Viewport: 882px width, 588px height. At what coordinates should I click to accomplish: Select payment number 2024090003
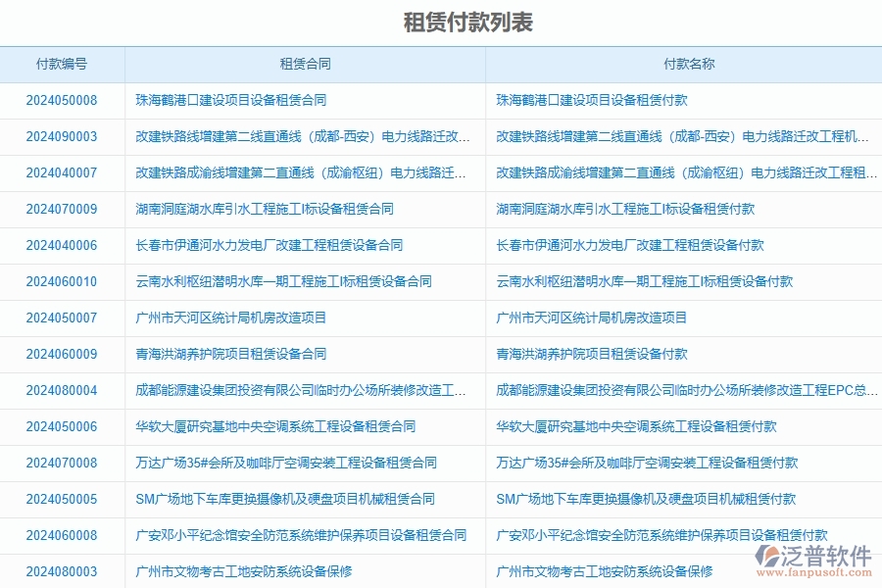(x=61, y=136)
